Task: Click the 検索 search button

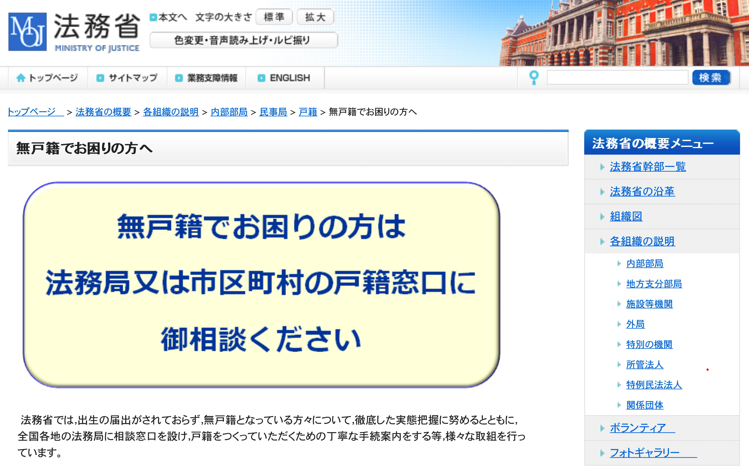Action: coord(711,78)
